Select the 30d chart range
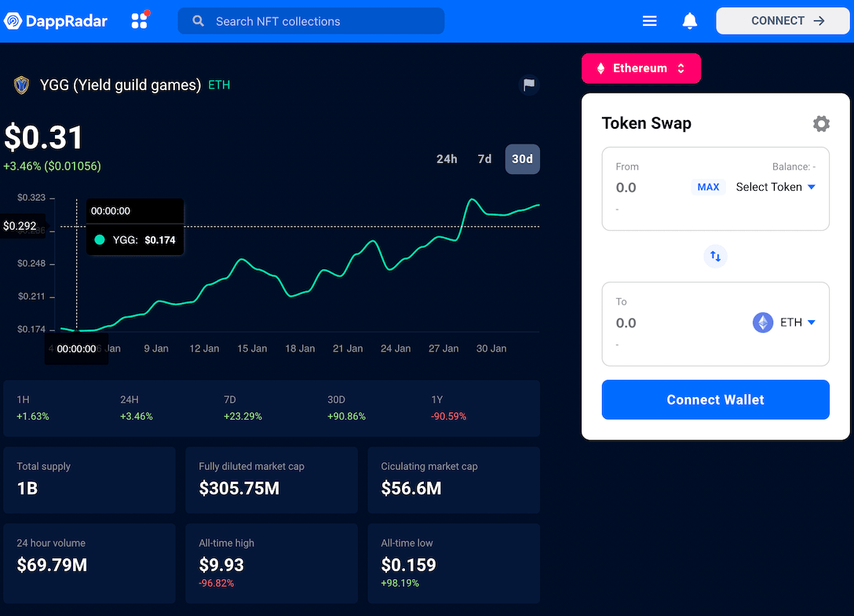 (x=522, y=159)
